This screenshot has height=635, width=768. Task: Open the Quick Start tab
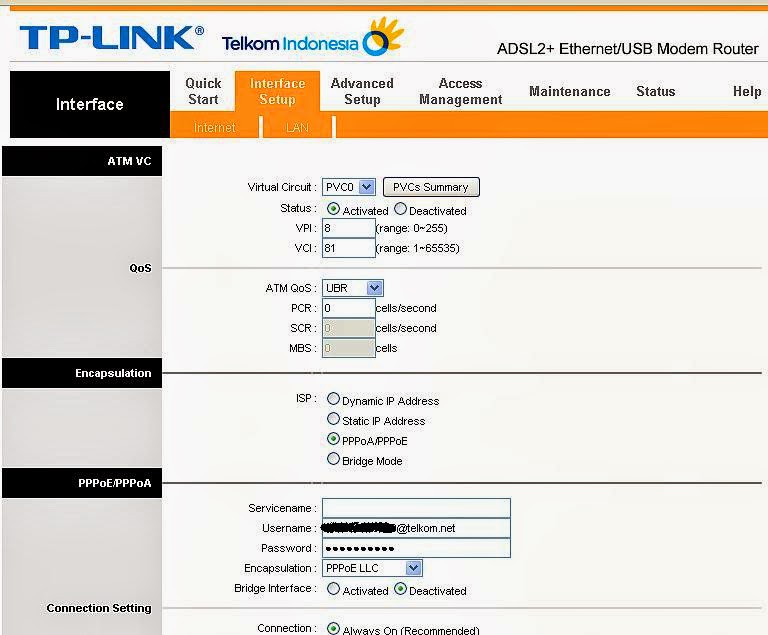(203, 91)
